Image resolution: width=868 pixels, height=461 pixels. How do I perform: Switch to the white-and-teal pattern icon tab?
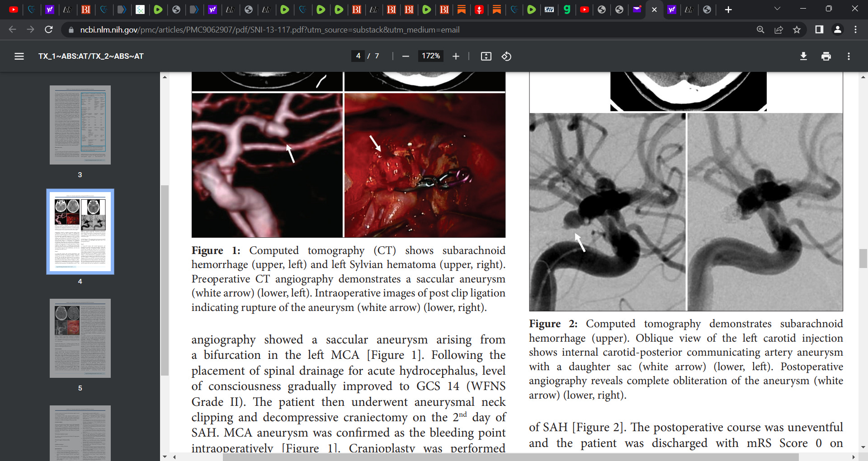[140, 9]
